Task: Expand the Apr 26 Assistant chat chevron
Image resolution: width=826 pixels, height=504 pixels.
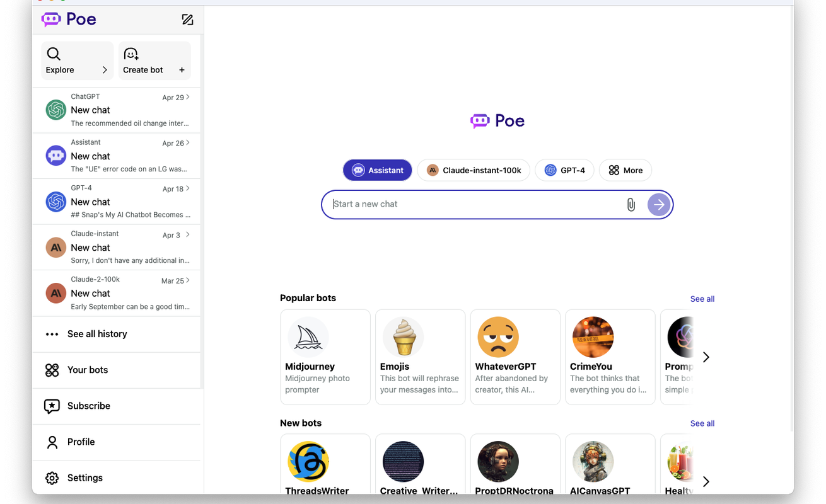Action: coord(188,143)
